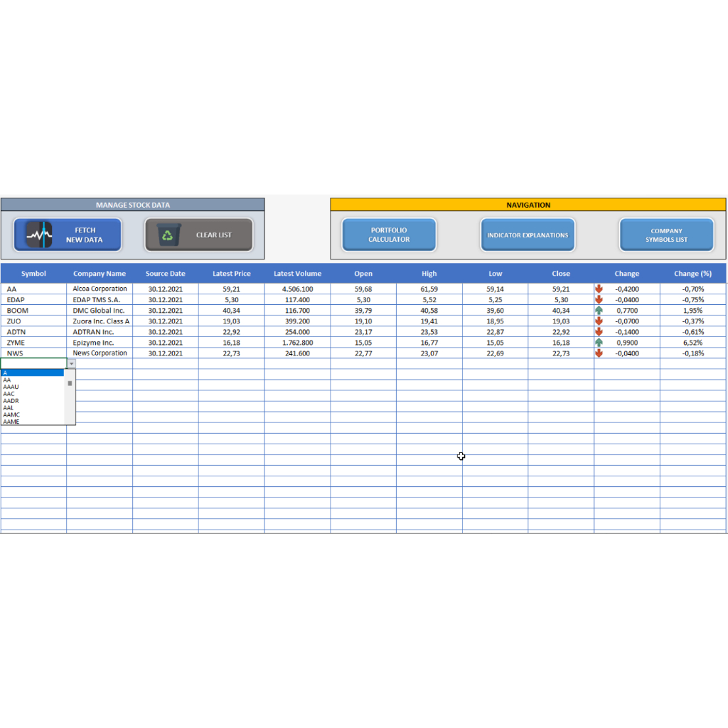Click the Symbol column header
Image resolution: width=728 pixels, height=728 pixels.
pos(33,273)
